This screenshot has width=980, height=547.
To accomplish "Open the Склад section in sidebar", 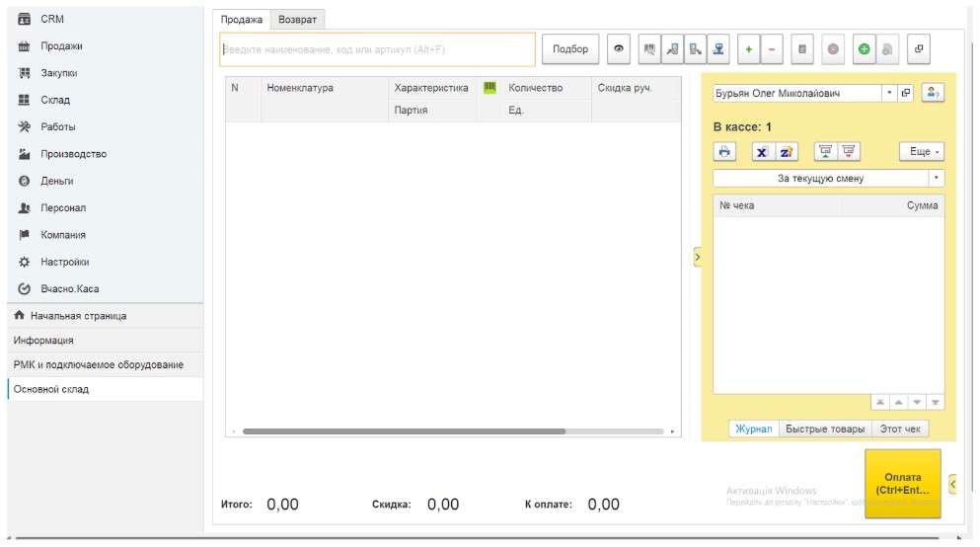I will (55, 100).
